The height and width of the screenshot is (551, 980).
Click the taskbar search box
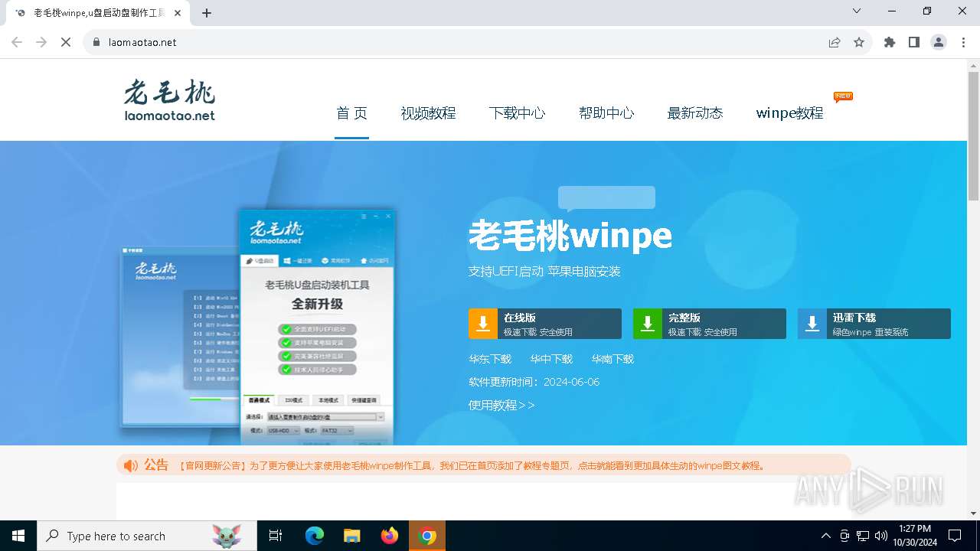tap(147, 536)
